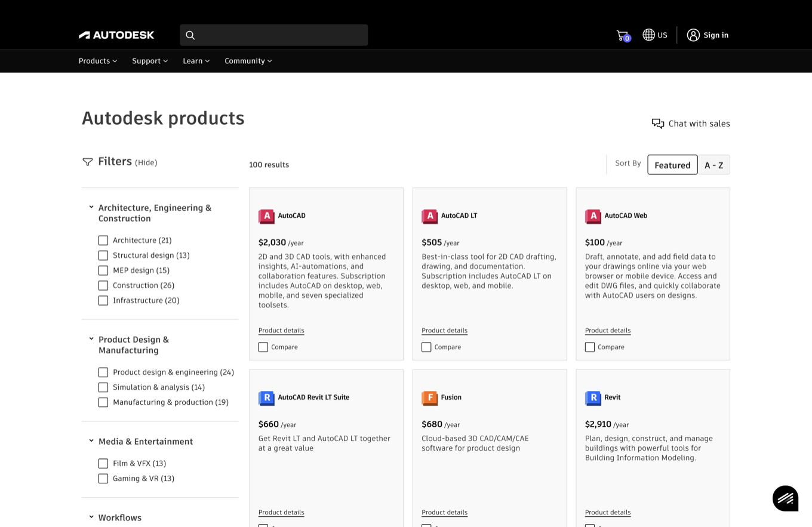
Task: Click the Fusion product title
Action: [451, 397]
